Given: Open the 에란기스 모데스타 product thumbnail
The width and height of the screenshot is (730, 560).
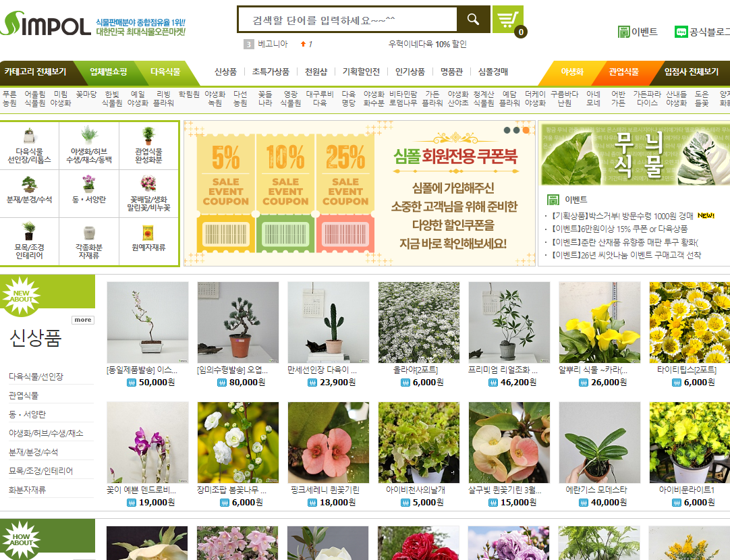Looking at the screenshot, I should [x=600, y=443].
